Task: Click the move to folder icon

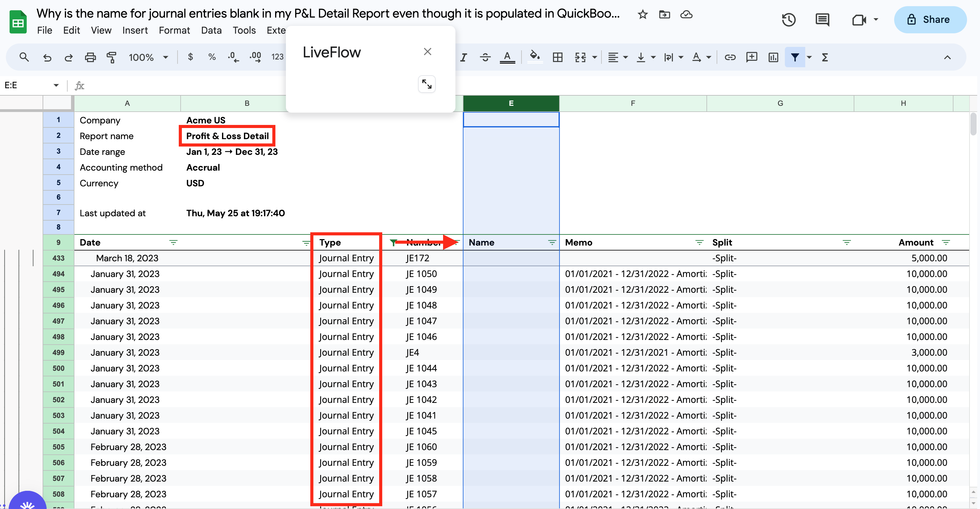Action: click(664, 14)
